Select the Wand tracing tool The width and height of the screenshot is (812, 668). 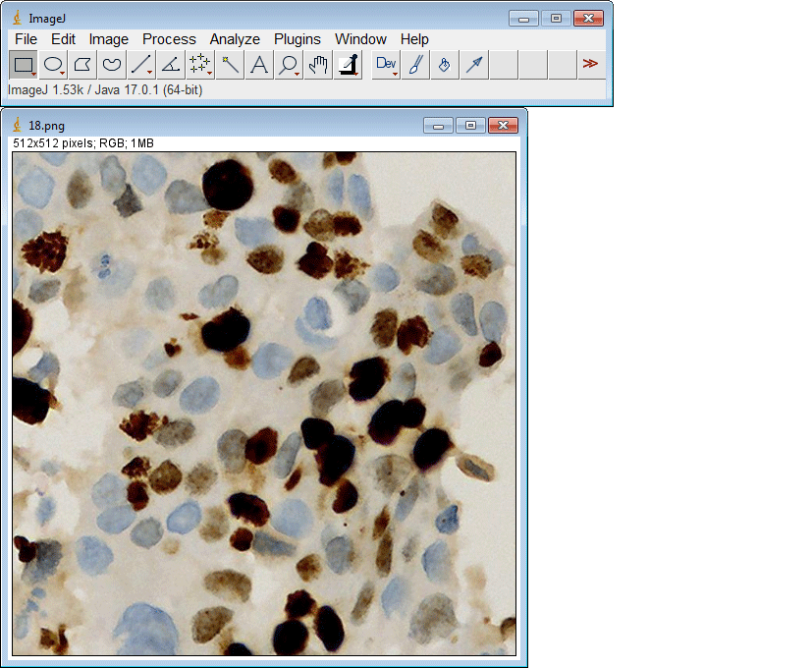(x=230, y=64)
